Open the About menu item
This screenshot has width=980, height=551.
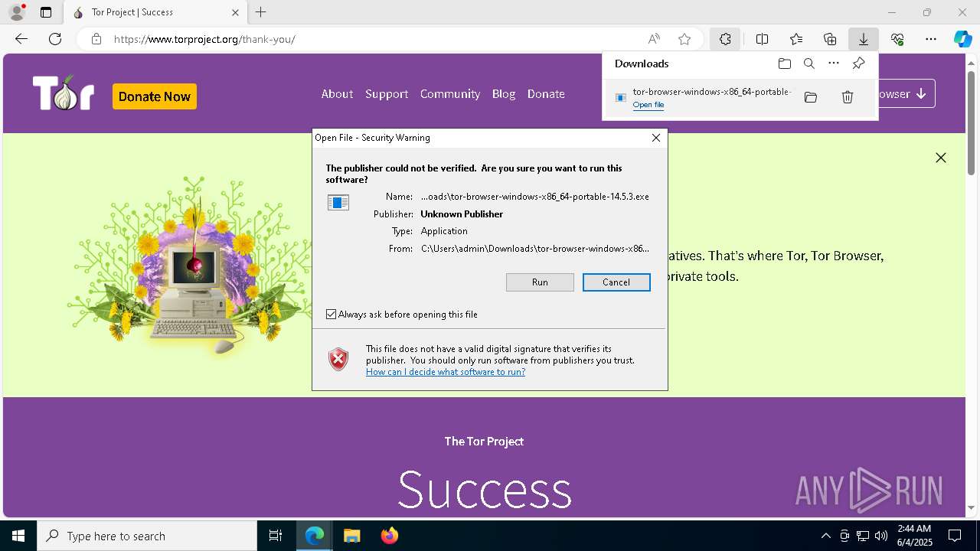pyautogui.click(x=337, y=93)
